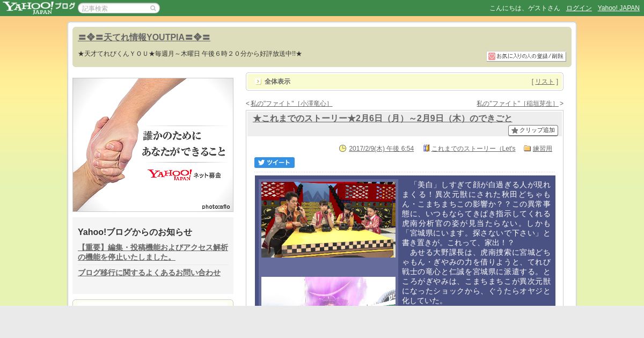The image size is (644, 338).
Task: Click the ツイート button
Action: point(274,163)
